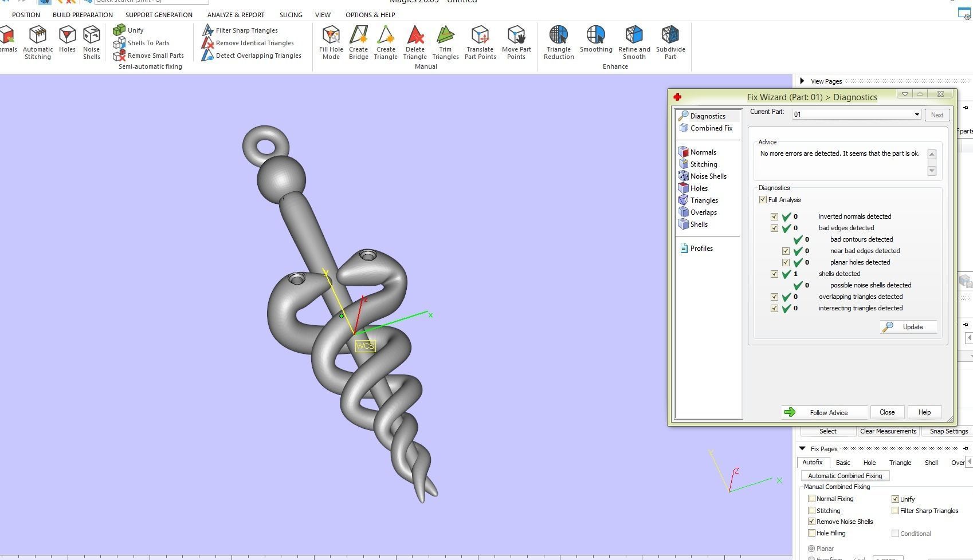The width and height of the screenshot is (973, 560).
Task: Click the Follow Advice button
Action: click(823, 412)
